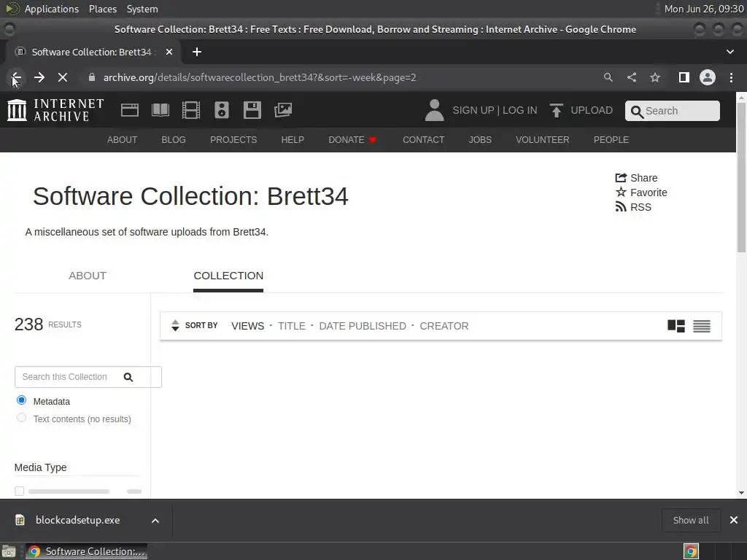Open Chrome's three-dot menu

pos(731,77)
